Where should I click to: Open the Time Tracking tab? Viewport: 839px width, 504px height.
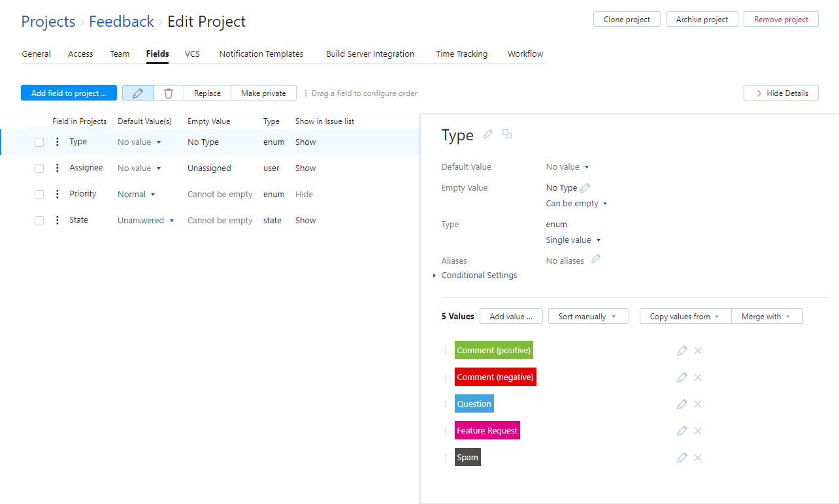pos(461,54)
